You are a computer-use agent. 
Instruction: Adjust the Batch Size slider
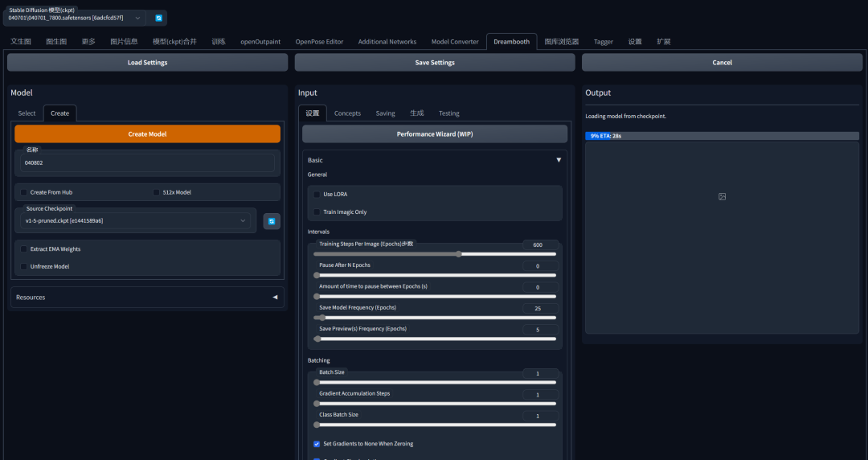click(x=435, y=383)
